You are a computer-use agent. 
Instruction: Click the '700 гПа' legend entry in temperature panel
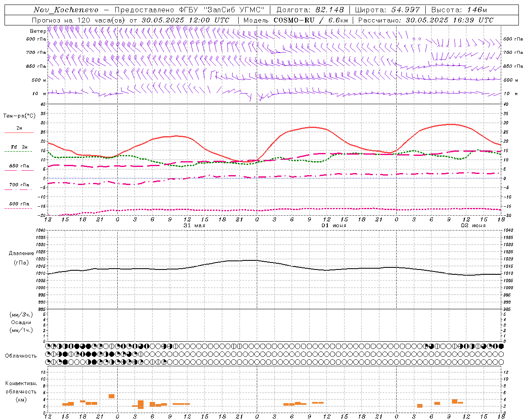[19, 185]
